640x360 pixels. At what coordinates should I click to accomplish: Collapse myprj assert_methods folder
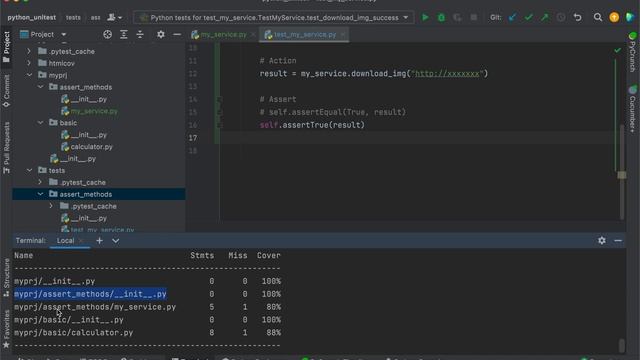(x=40, y=87)
